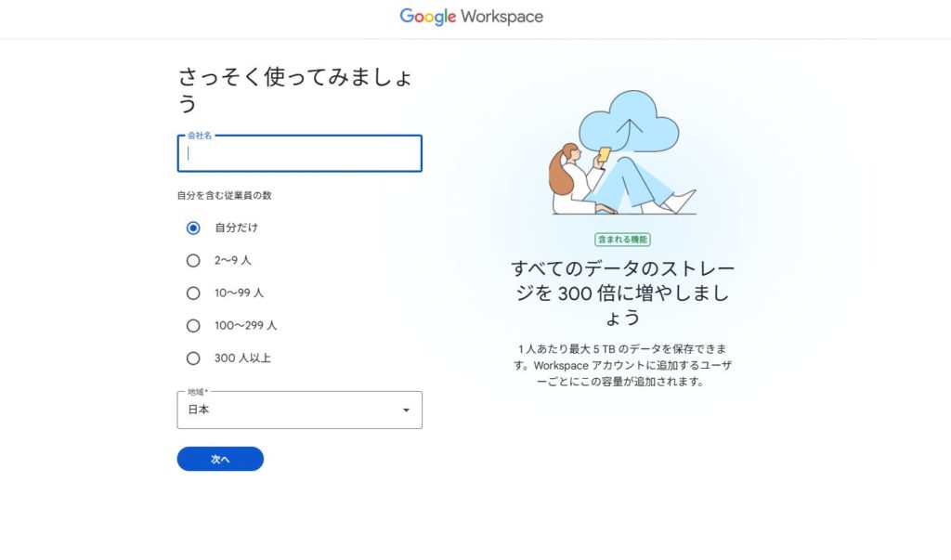Click the 会社名 field label
Screen dimensions: 951x560
[x=200, y=136]
